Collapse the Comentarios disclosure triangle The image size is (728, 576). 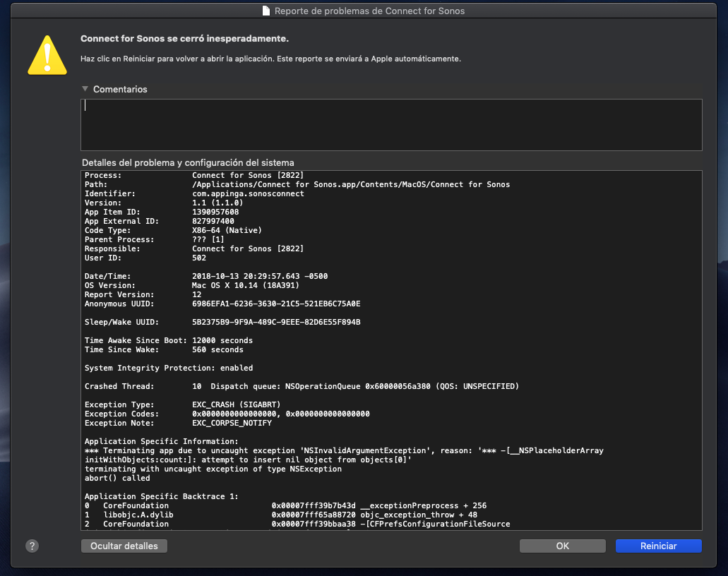pyautogui.click(x=85, y=89)
